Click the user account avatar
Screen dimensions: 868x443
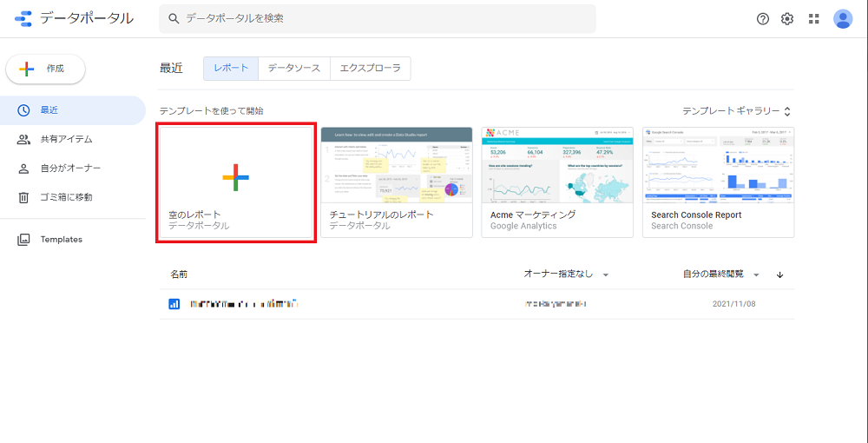tap(843, 19)
